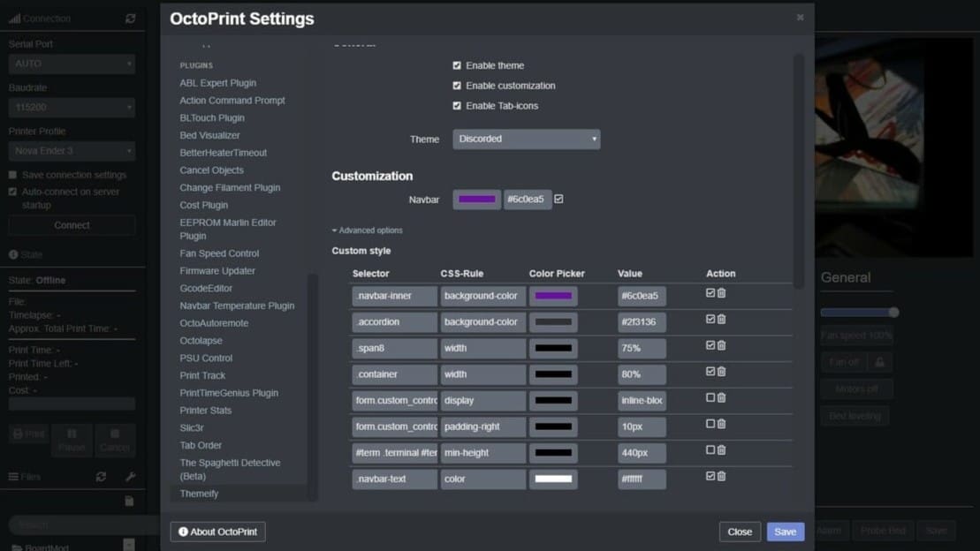The width and height of the screenshot is (980, 551).
Task: Click the Bed leveling button
Action: 855,416
